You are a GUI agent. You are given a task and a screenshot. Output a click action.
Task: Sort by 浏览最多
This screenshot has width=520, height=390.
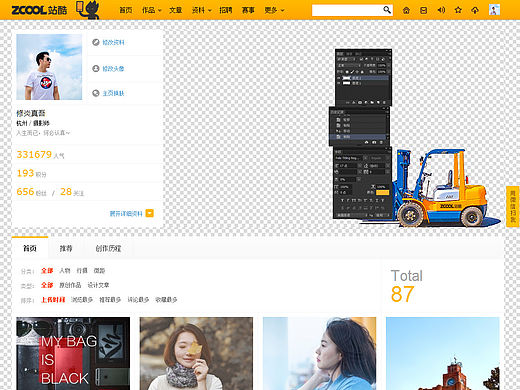click(82, 300)
